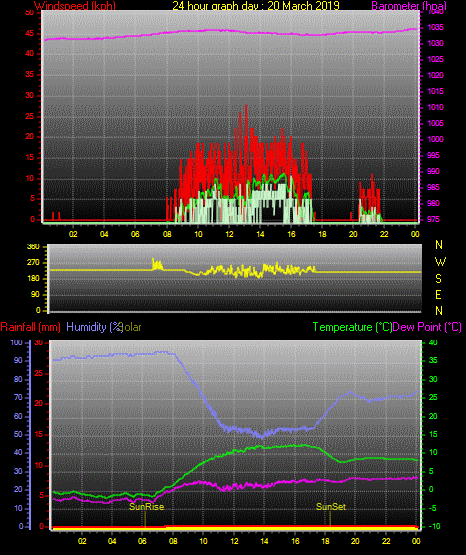
Task: Click the Dew Point (°C) legend label
Action: pyautogui.click(x=427, y=327)
